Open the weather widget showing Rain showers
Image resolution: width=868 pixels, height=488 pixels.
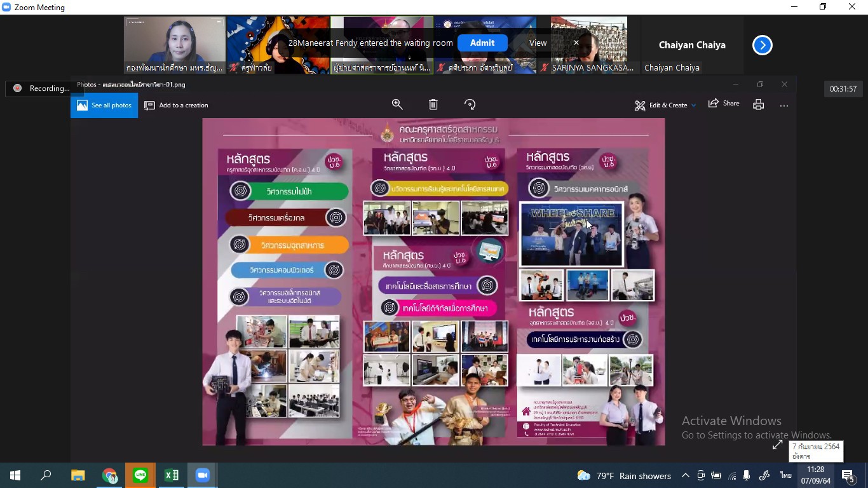(624, 476)
